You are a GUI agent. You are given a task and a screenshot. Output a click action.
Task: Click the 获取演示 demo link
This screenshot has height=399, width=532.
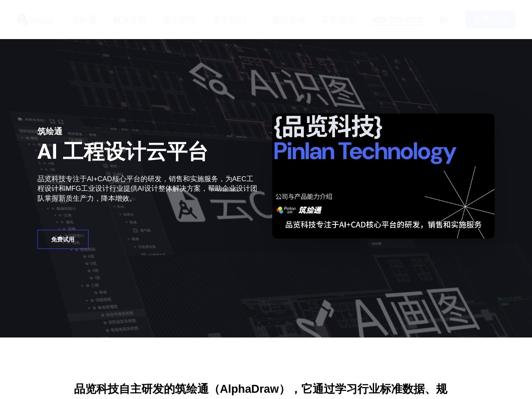point(337,20)
